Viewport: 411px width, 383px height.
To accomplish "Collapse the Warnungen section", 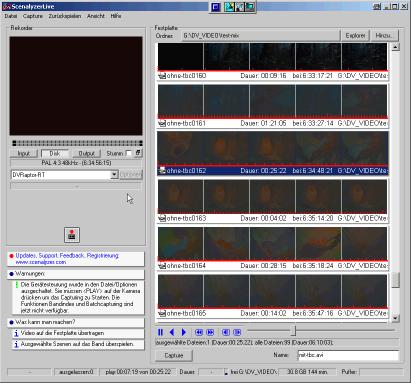I will 11,274.
